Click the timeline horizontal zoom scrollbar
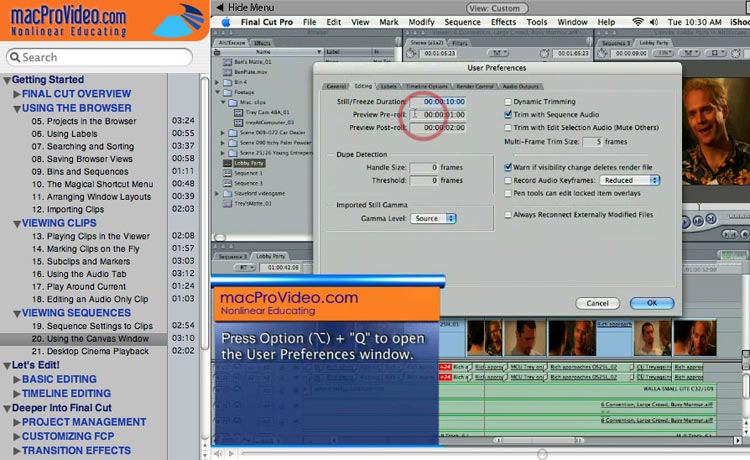 538,440
